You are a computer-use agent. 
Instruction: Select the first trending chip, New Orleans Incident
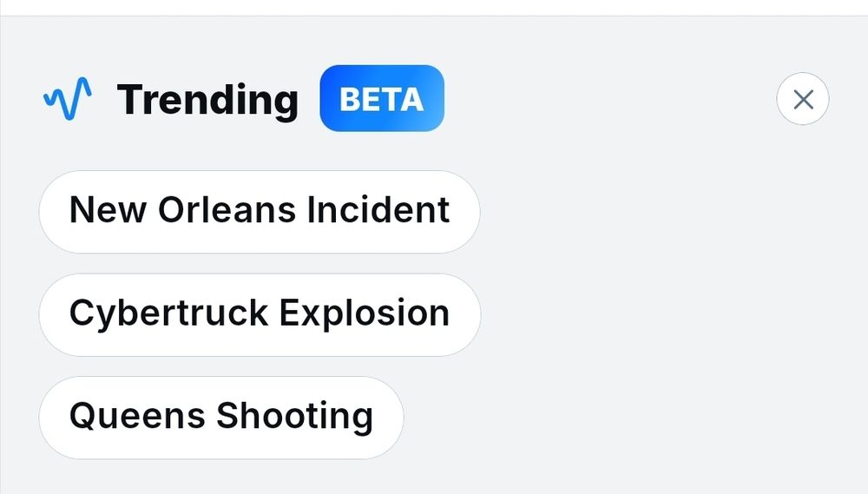click(259, 212)
